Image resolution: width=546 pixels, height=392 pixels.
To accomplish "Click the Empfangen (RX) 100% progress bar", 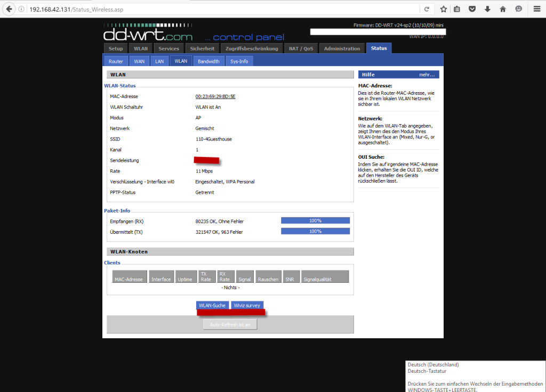I will (315, 220).
